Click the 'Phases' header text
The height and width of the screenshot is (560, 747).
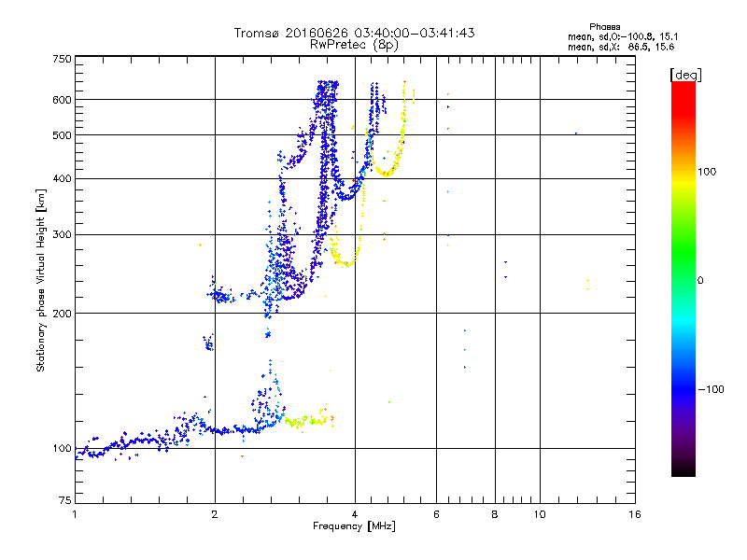point(604,27)
